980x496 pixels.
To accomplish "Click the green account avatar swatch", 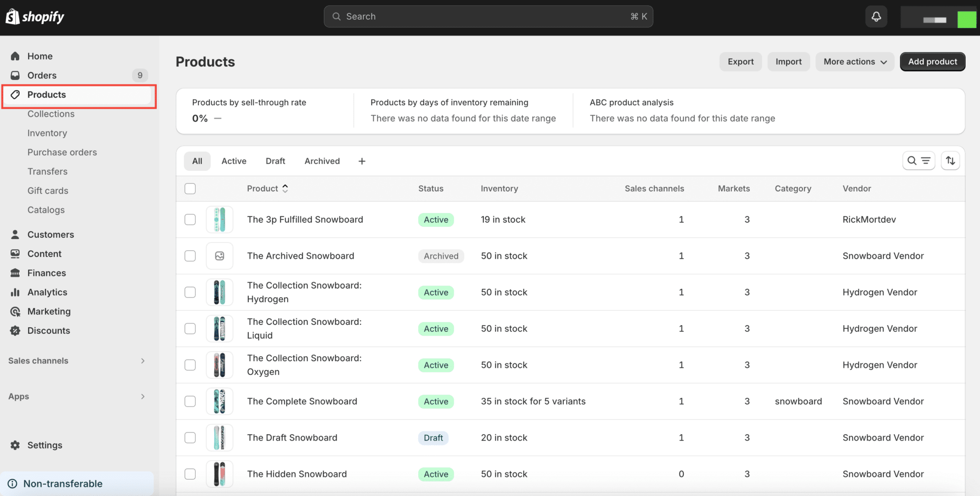I will (966, 20).
